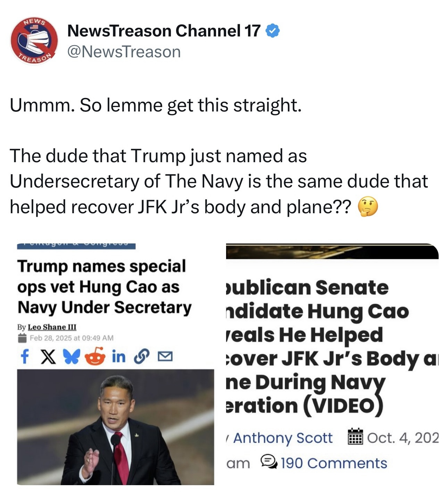448x498 pixels.
Task: Click the thinking face emoji in the tweet
Action: [x=368, y=207]
